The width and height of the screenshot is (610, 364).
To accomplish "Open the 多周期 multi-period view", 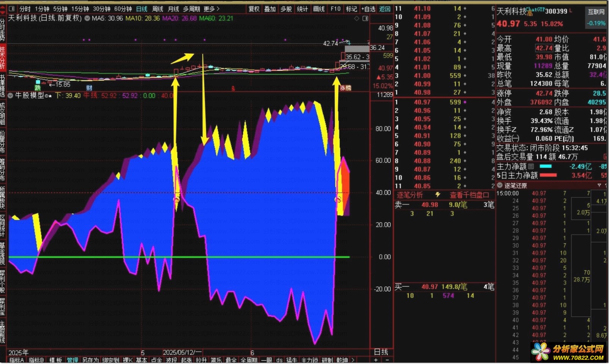I will (x=191, y=9).
